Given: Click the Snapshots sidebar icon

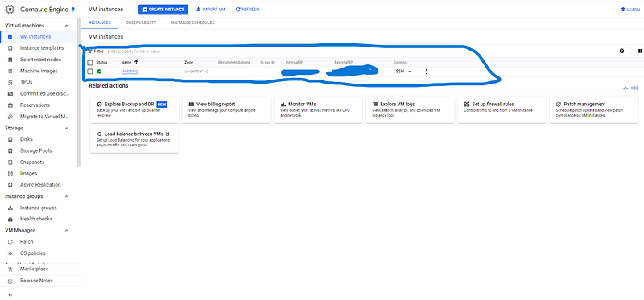Looking at the screenshot, I should coord(10,162).
